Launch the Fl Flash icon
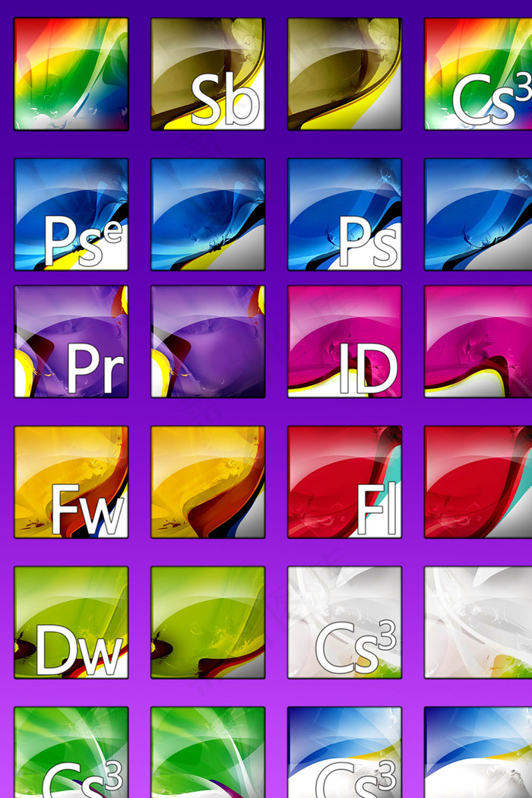Viewport: 532px width, 798px height. tap(344, 482)
